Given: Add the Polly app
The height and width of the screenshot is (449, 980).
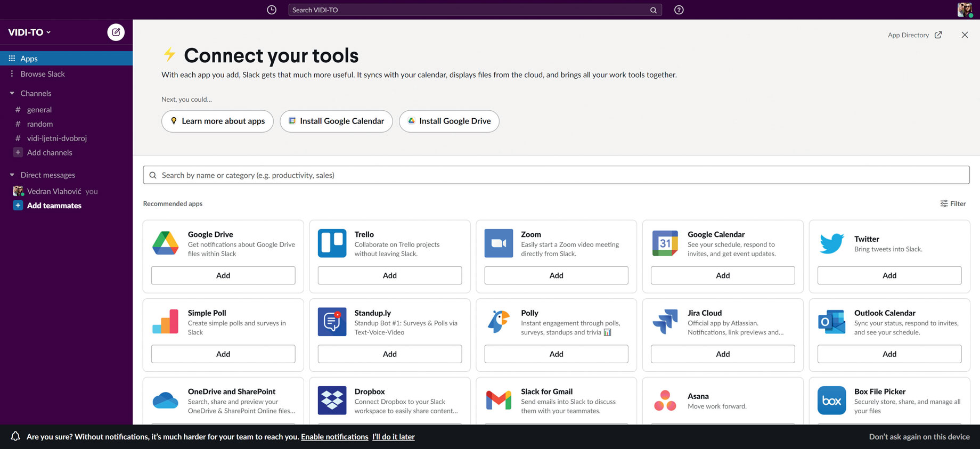Looking at the screenshot, I should point(556,354).
